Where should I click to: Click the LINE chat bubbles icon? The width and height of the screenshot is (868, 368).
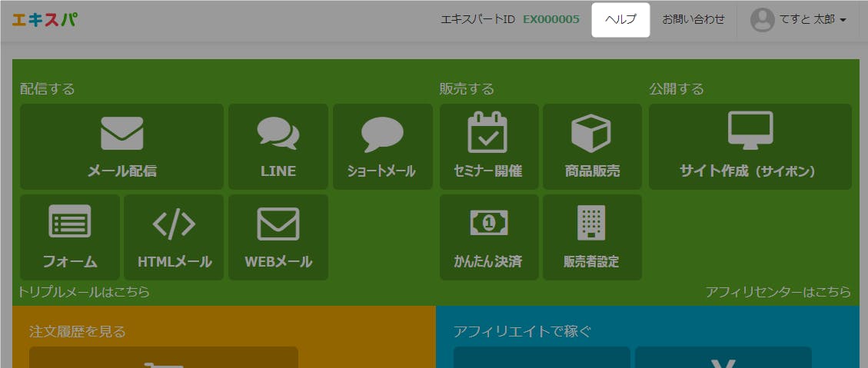[278, 133]
